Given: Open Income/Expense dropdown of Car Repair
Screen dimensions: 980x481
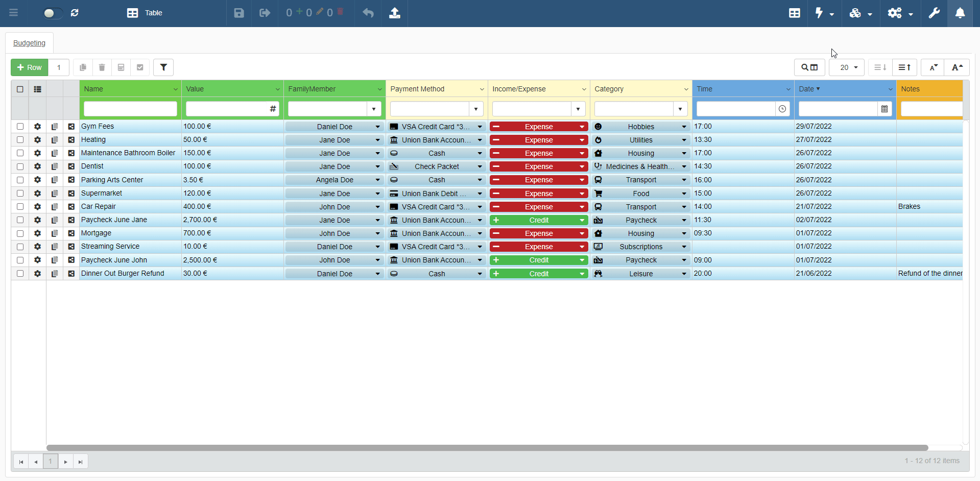Looking at the screenshot, I should click(x=582, y=207).
